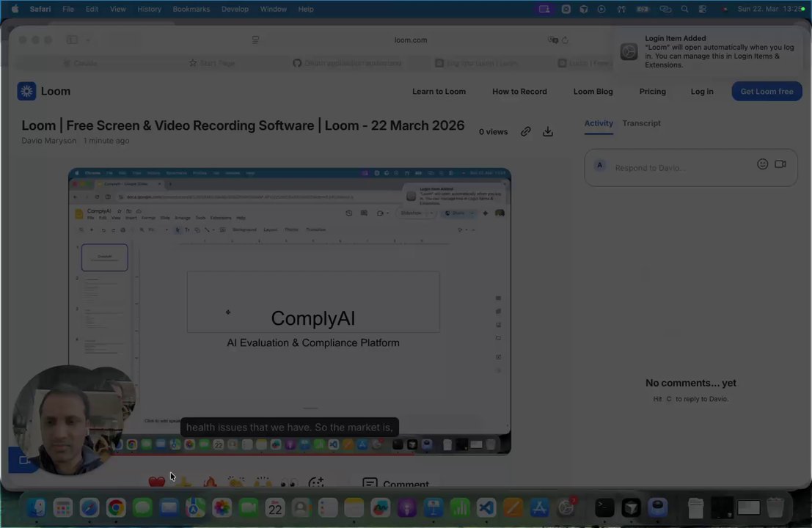Image resolution: width=812 pixels, height=528 pixels.
Task: Open the emoji picker in reply box
Action: 762,164
